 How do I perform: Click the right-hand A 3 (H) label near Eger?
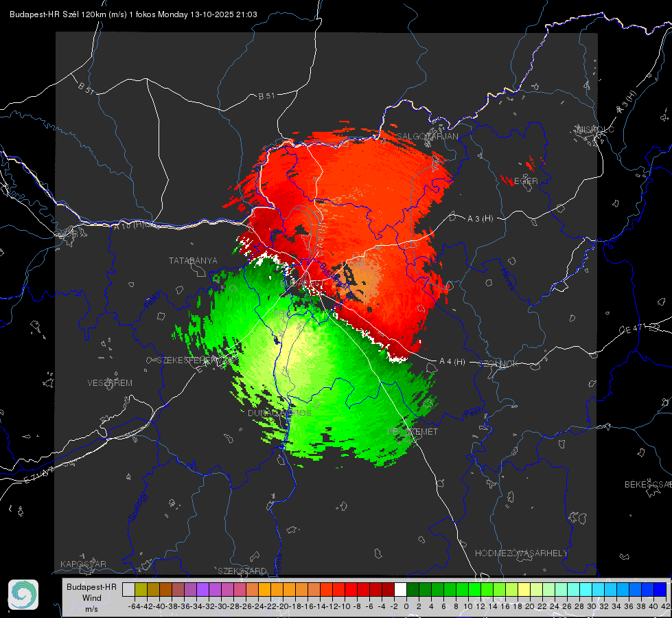tap(480, 218)
